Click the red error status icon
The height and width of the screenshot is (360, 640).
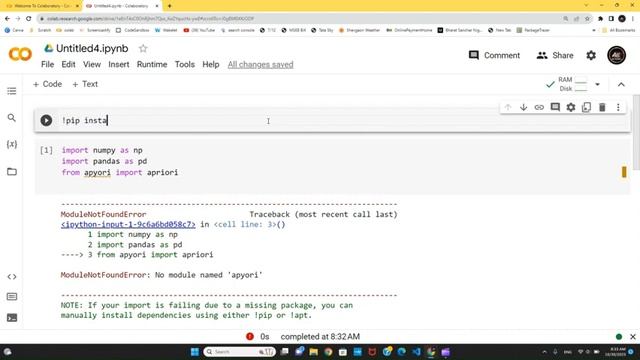pyautogui.click(x=250, y=337)
